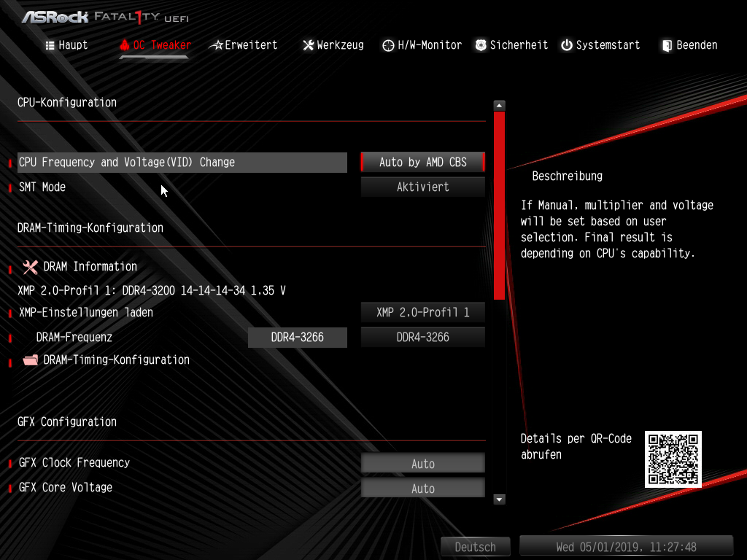Click the Sicherheit shield icon
This screenshot has height=560, width=747.
pyautogui.click(x=481, y=45)
